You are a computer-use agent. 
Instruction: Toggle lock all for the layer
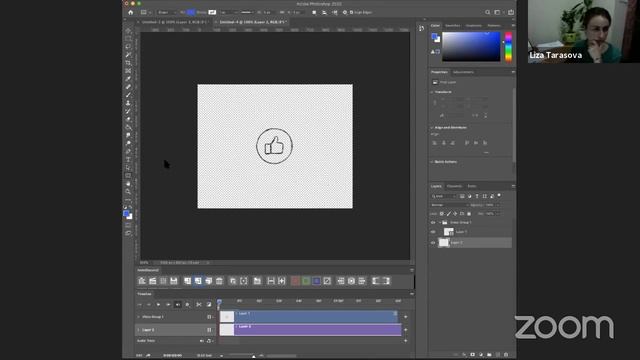469,213
